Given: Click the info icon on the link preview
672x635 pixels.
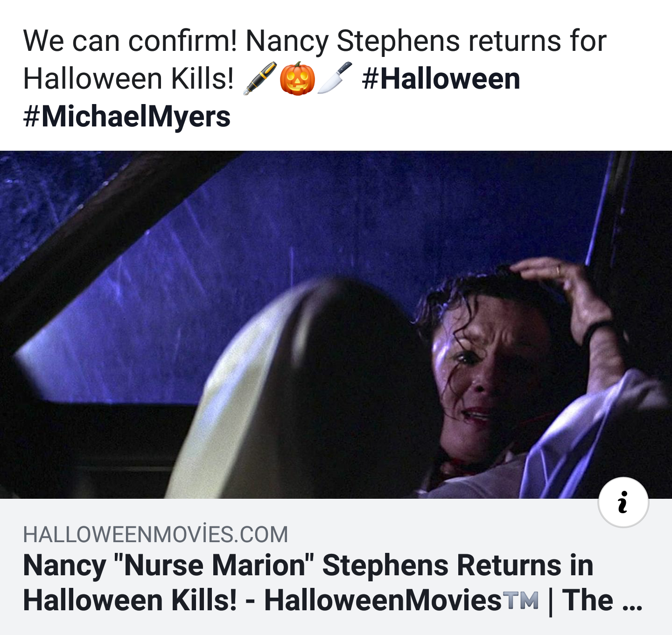Looking at the screenshot, I should [x=623, y=502].
